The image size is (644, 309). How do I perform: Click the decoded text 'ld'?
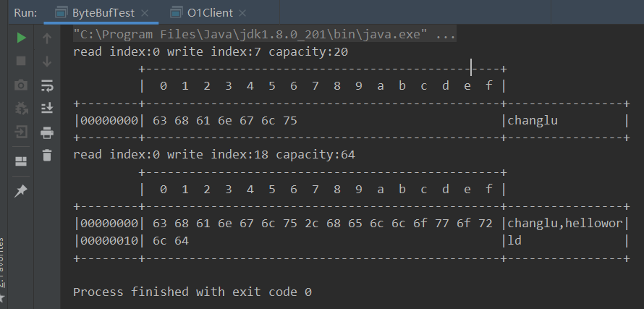[x=514, y=240]
